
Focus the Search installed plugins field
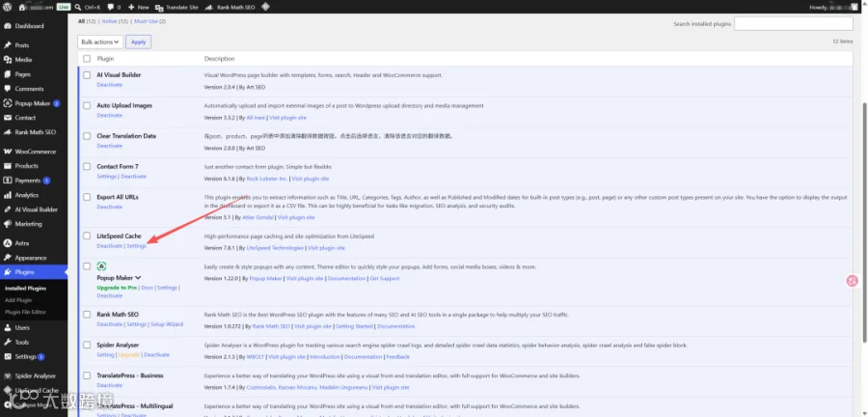(794, 23)
